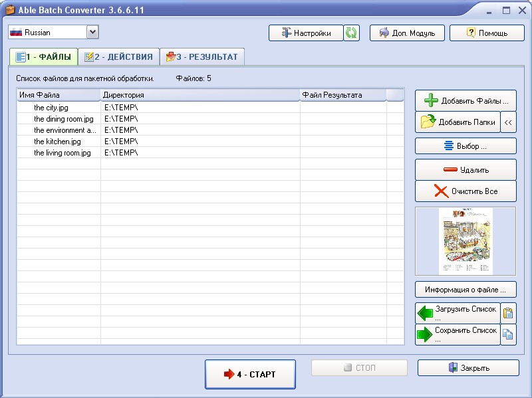This screenshot has width=532, height=398.
Task: Click the Закрыть close button
Action: pyautogui.click(x=468, y=368)
